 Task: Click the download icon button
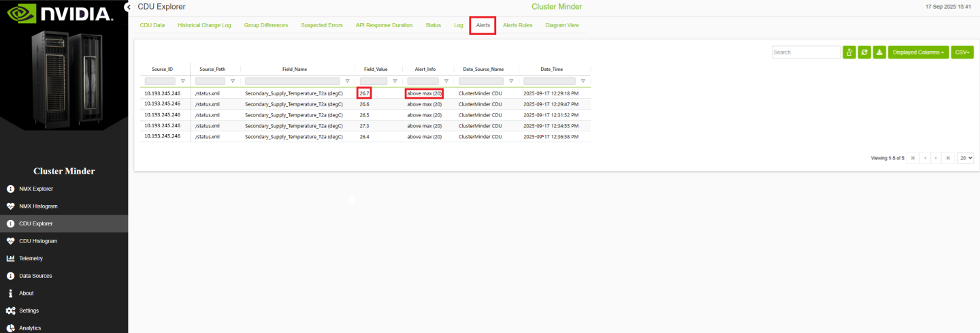[x=879, y=52]
